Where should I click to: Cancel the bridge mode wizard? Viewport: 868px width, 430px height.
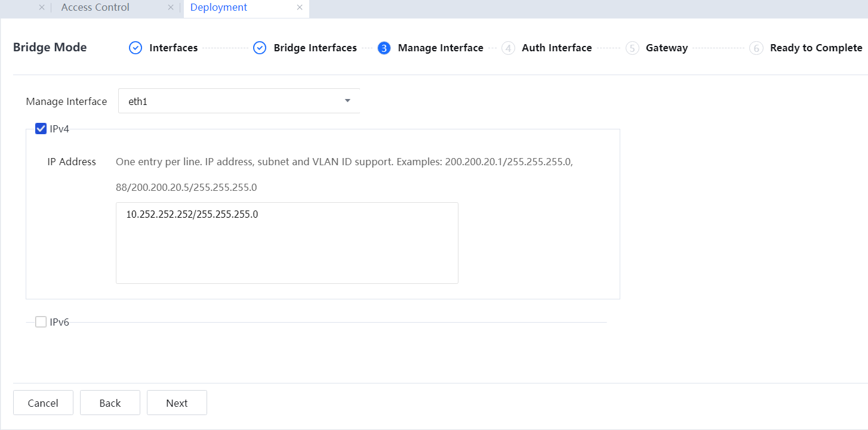[43, 403]
